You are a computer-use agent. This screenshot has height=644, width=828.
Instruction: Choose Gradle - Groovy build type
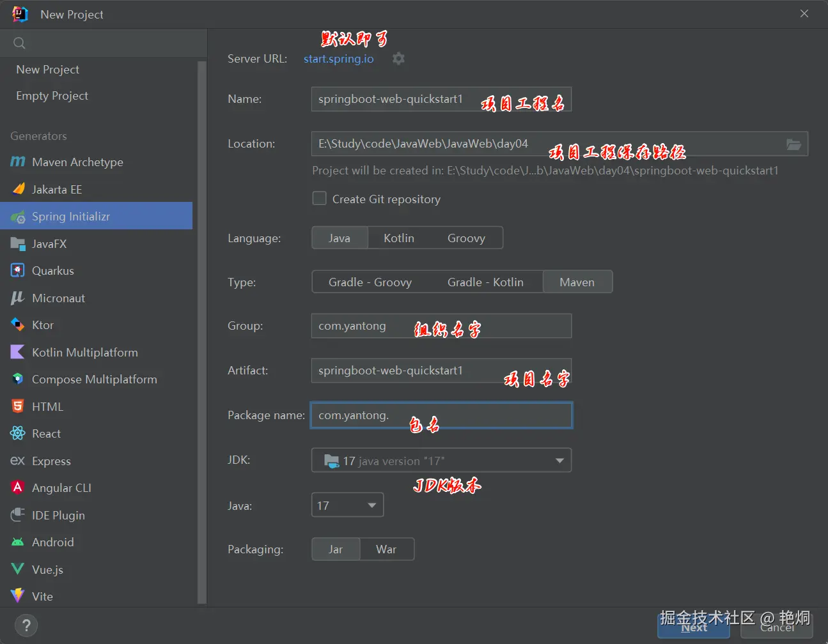click(370, 282)
